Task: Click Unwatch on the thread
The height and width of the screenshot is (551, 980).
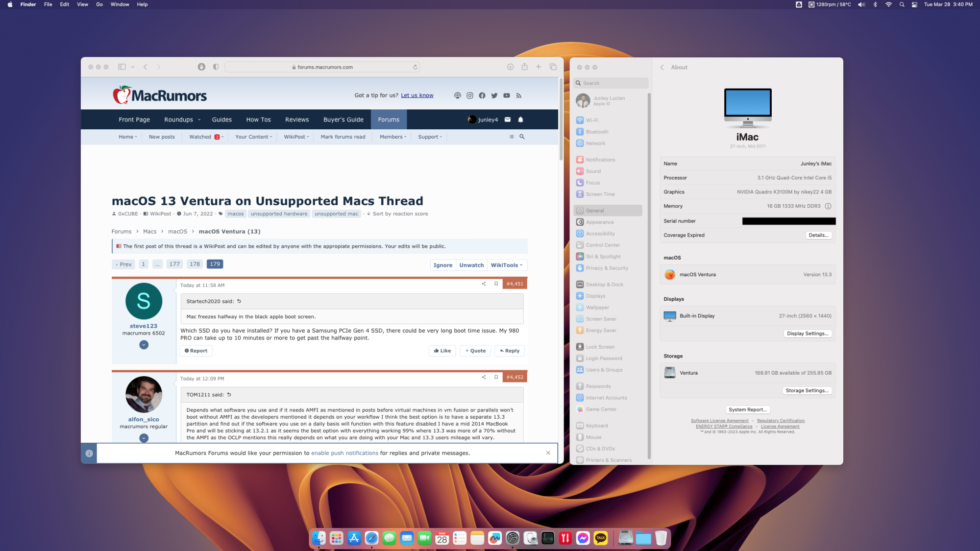Action: point(471,265)
